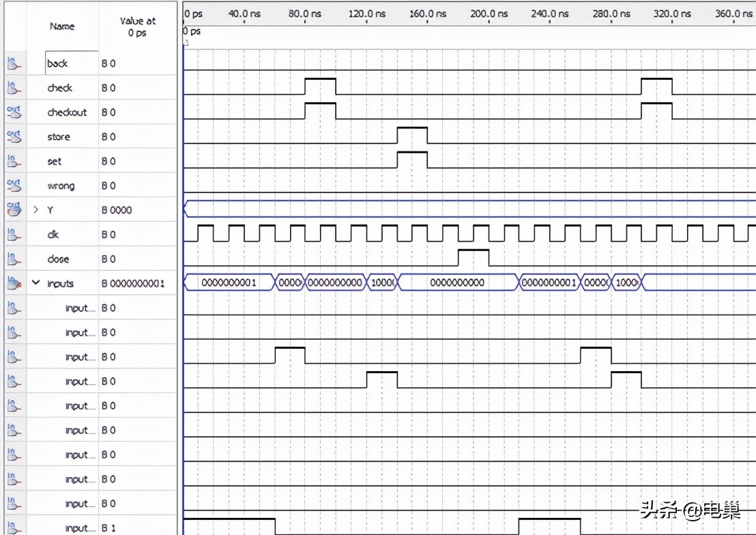The height and width of the screenshot is (535, 756).
Task: Click the B 0 value of clk row
Action: pyautogui.click(x=108, y=235)
